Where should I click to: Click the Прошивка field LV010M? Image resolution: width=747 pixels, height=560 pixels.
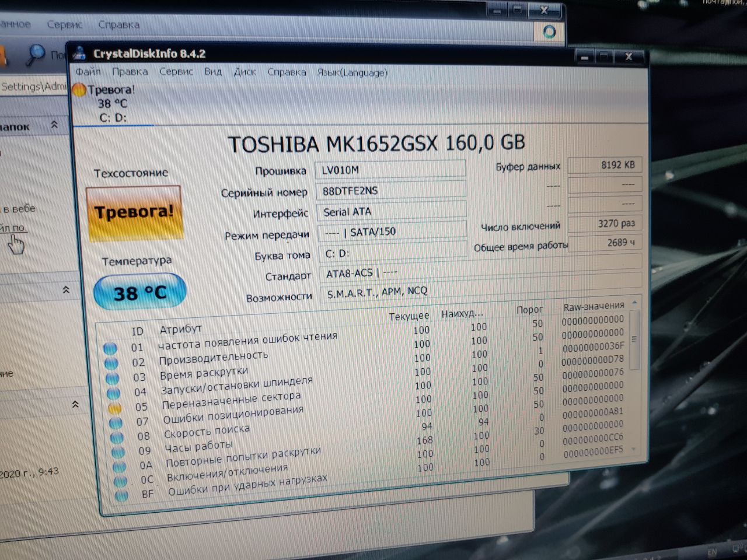point(390,170)
